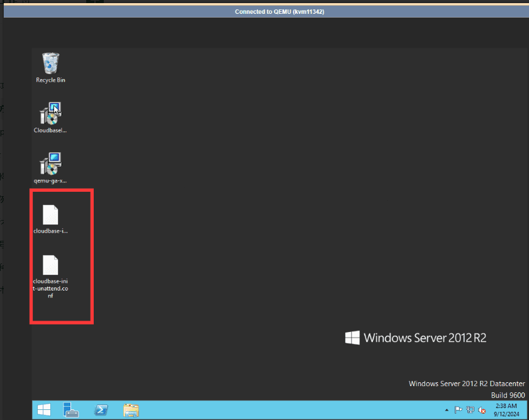This screenshot has width=529, height=420.
Task: Click the Connected to QEMU title bar
Action: 266,12
